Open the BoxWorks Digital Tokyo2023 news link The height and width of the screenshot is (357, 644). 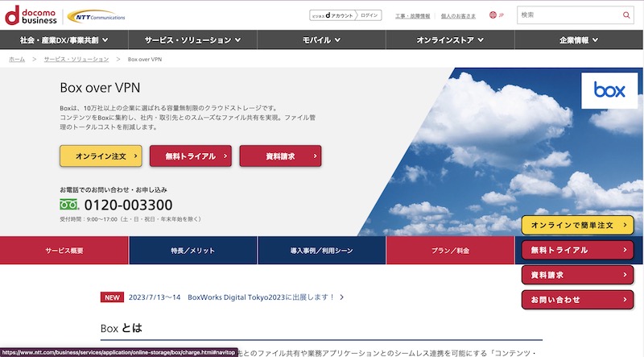(x=232, y=297)
